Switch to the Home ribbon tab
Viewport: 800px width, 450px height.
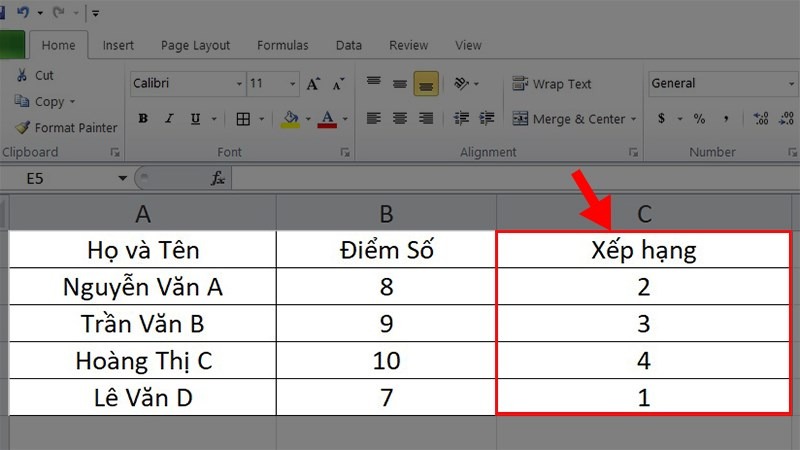pyautogui.click(x=58, y=45)
